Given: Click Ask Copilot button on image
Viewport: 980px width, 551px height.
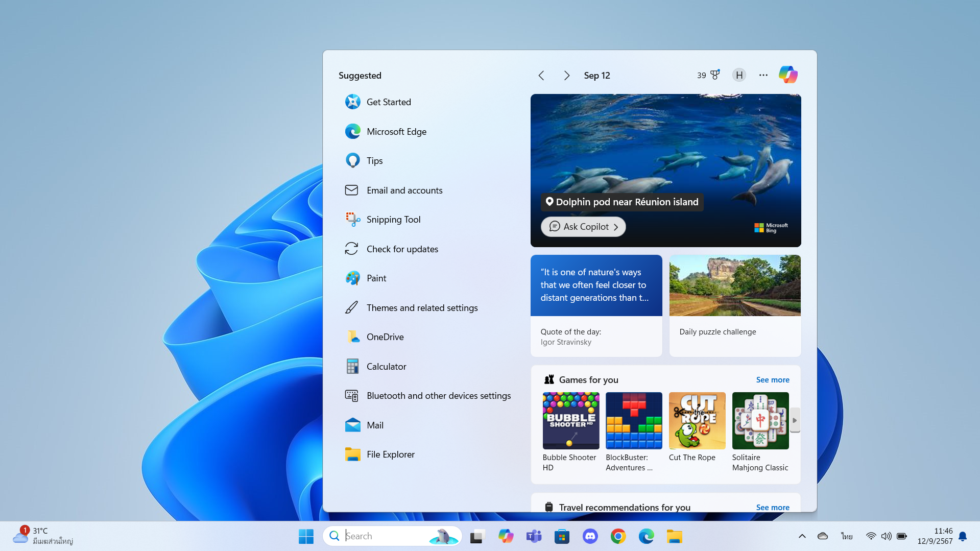Looking at the screenshot, I should (583, 227).
